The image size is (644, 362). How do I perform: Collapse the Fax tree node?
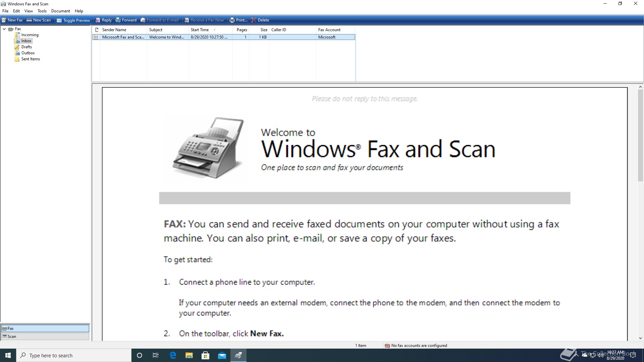pyautogui.click(x=4, y=29)
